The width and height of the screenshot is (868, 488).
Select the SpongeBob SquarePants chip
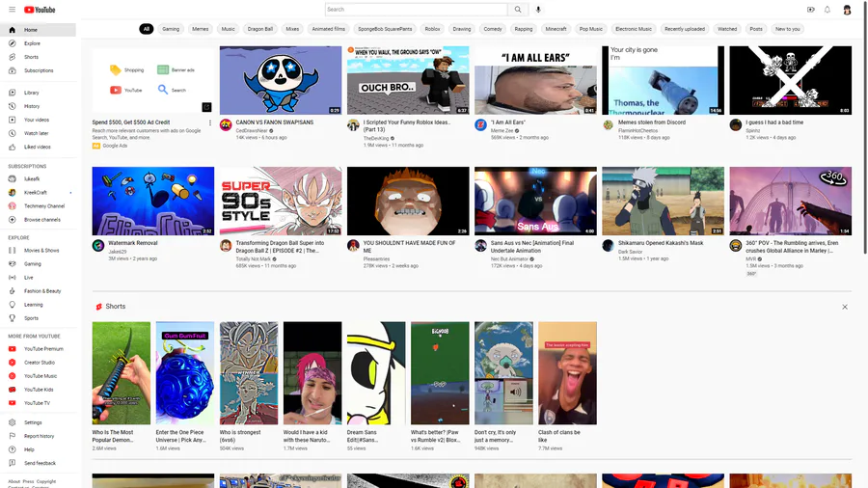tap(385, 29)
